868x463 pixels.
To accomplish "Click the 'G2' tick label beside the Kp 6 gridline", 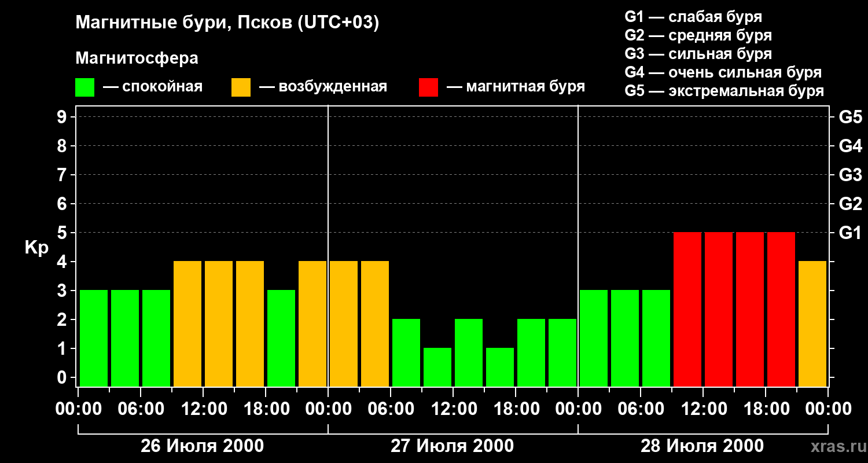I will 850,204.
